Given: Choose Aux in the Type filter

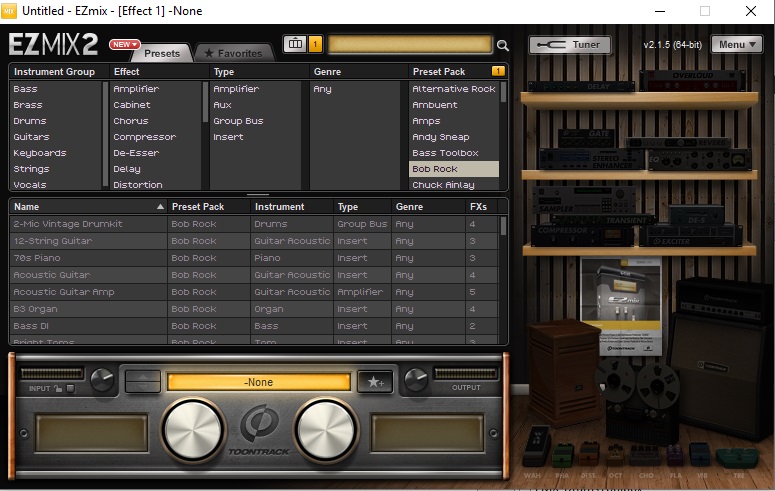Looking at the screenshot, I should coord(222,105).
